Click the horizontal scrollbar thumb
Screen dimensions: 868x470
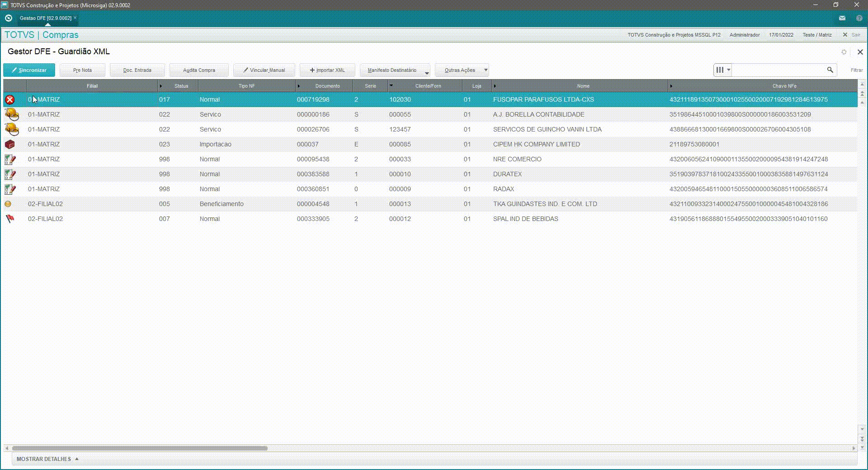pyautogui.click(x=140, y=448)
